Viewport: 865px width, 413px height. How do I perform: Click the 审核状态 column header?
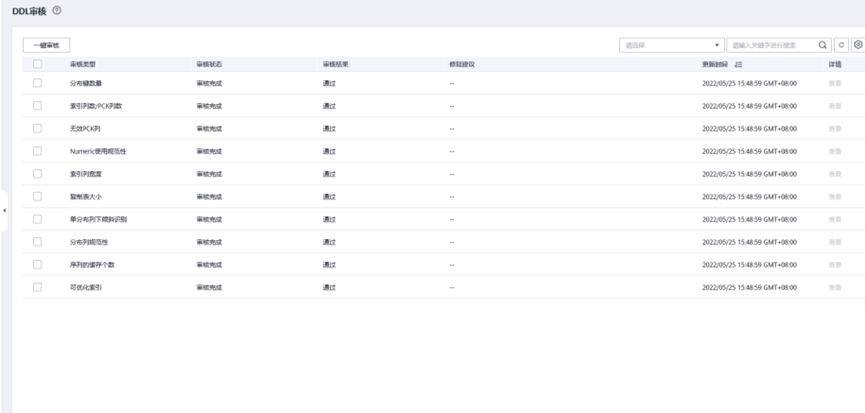pos(209,65)
